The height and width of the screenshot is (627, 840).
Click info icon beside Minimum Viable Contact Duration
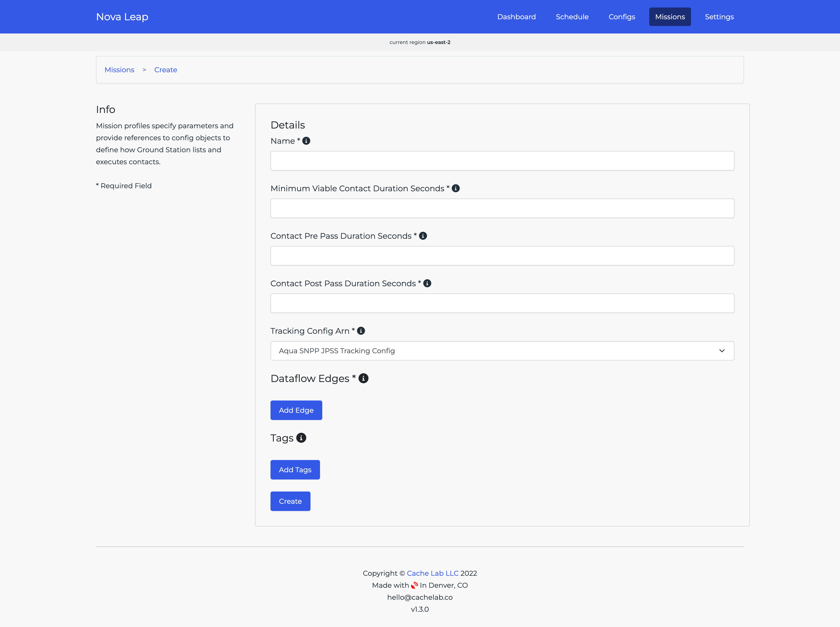point(456,188)
